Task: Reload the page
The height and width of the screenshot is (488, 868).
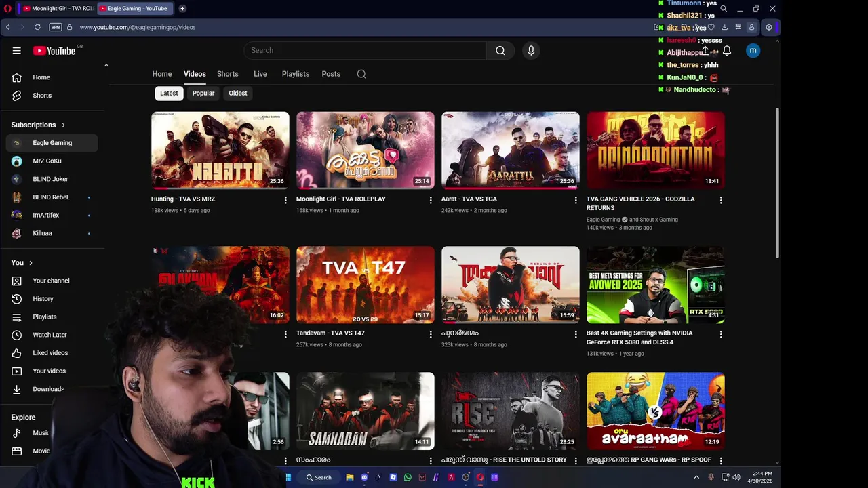Action: pyautogui.click(x=37, y=27)
